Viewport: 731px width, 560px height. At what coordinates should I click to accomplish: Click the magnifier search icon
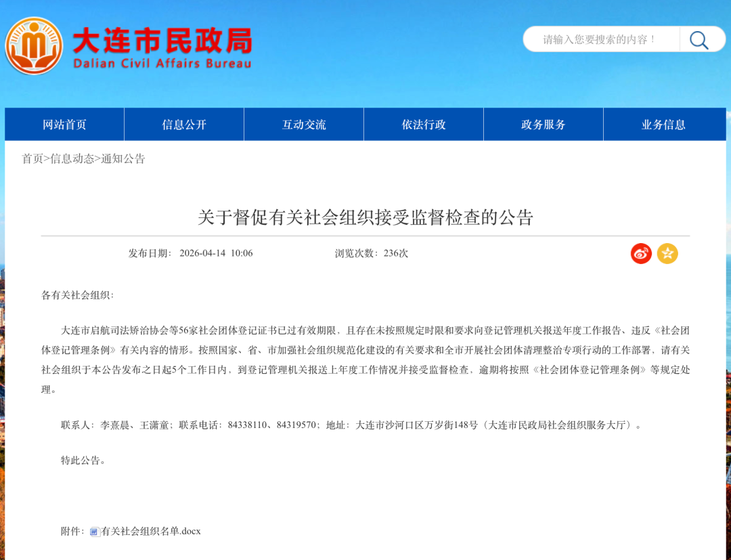(x=699, y=40)
